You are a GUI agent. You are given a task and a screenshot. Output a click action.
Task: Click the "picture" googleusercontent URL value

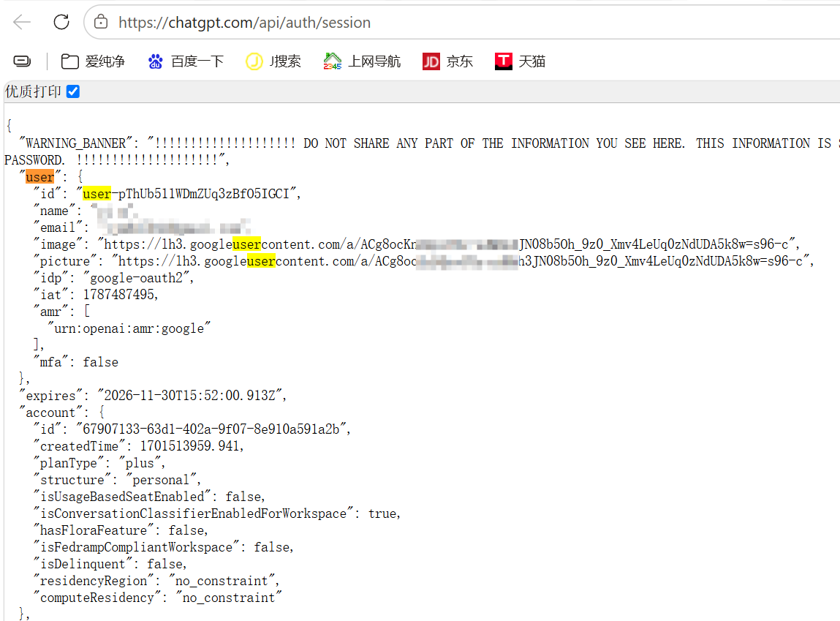(460, 261)
